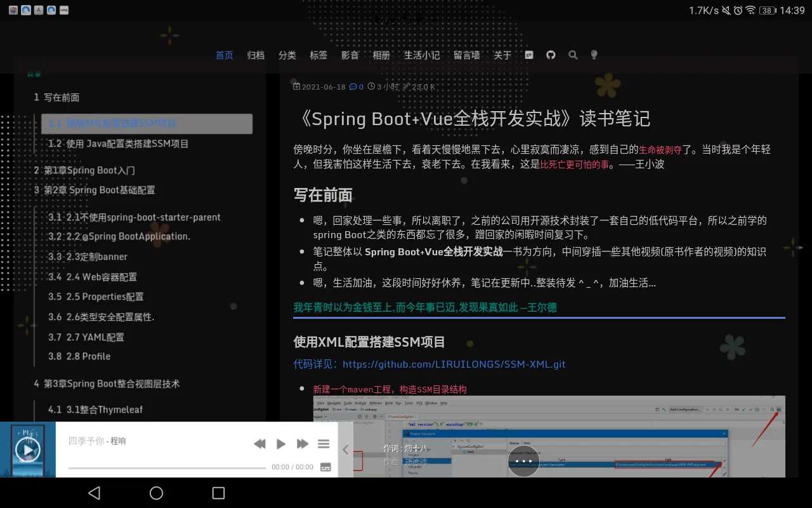Screen dimensions: 812x508
Task: Jump to 2.6类型安全配置属性 entry
Action: point(101,317)
